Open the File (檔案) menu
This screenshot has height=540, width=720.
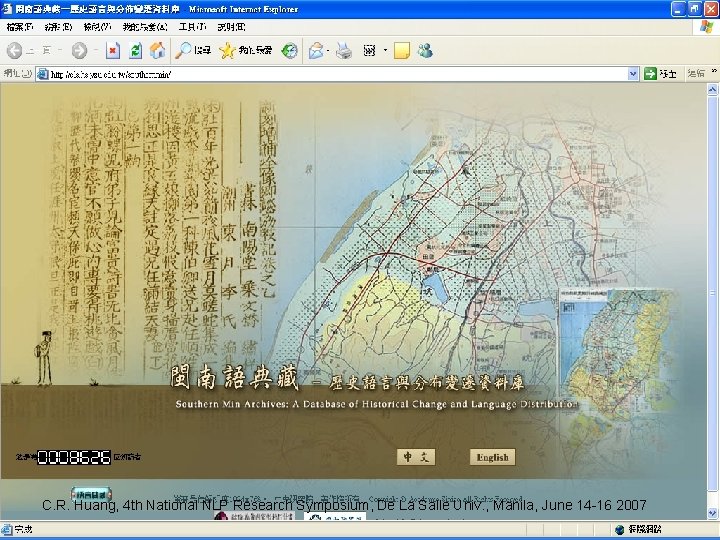(20, 27)
